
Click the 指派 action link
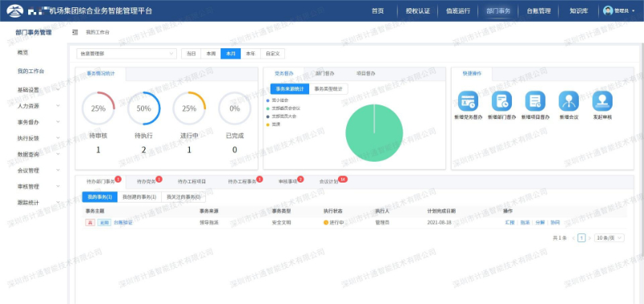coord(525,222)
